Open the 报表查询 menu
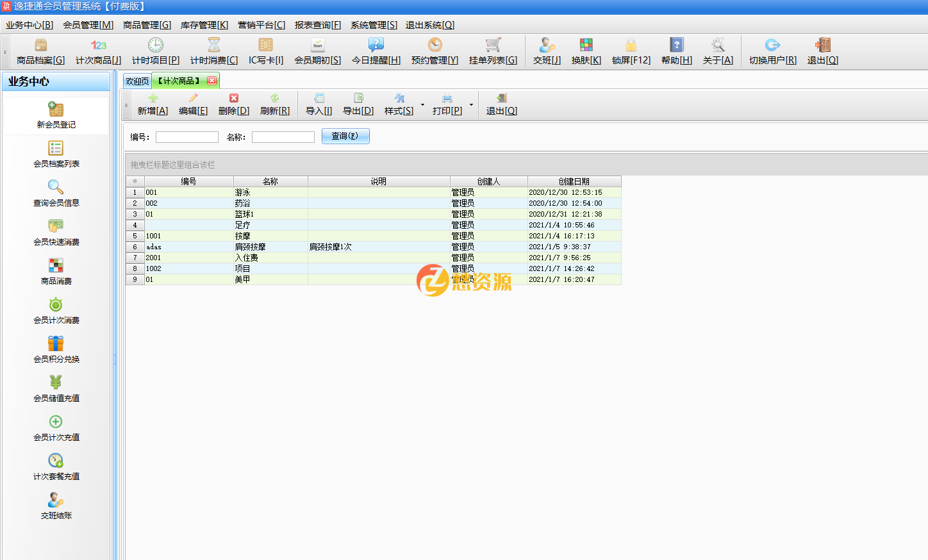928x560 pixels. pos(317,25)
